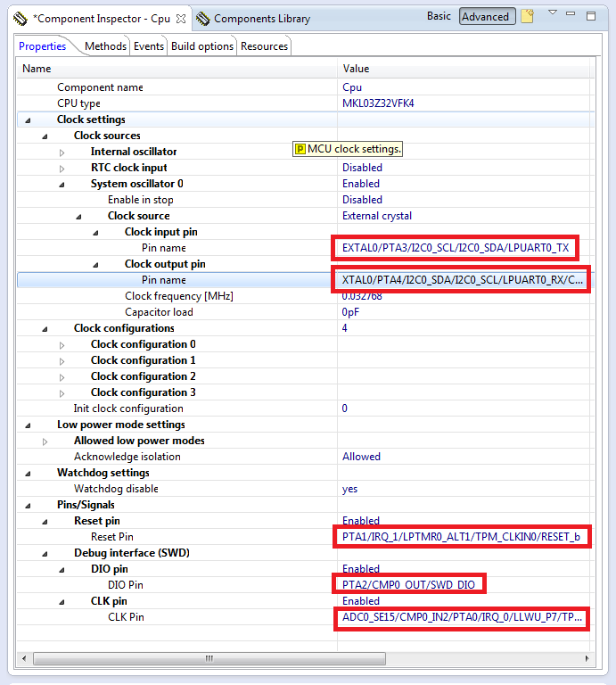Image resolution: width=616 pixels, height=685 pixels.
Task: Change RTC clock input Disabled value
Action: (362, 168)
